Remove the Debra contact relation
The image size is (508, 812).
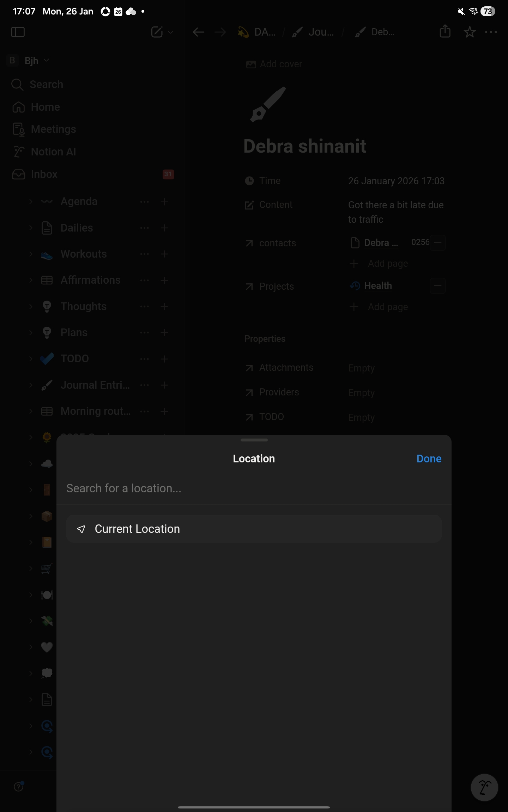click(437, 243)
